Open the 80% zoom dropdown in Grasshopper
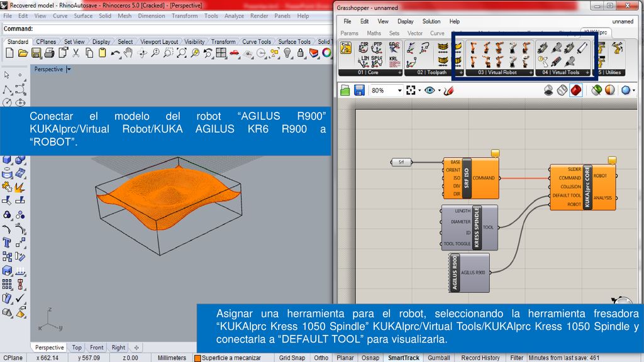 (x=399, y=90)
